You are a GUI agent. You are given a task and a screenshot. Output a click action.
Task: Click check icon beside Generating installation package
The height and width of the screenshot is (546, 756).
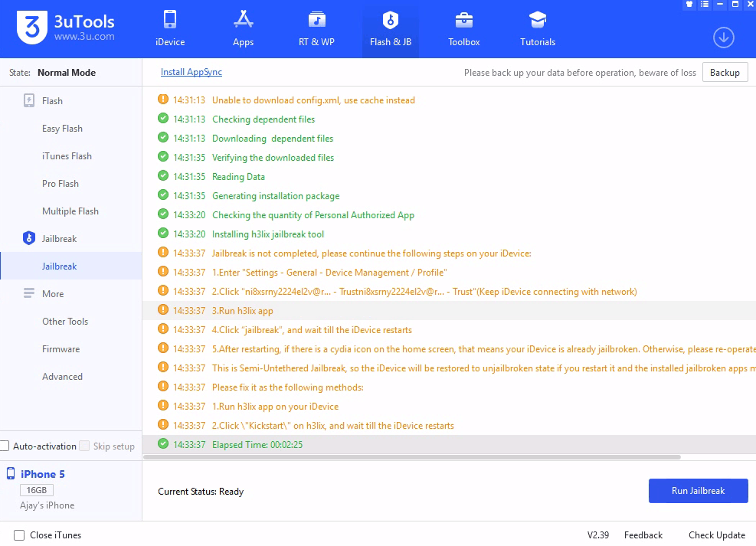(163, 195)
